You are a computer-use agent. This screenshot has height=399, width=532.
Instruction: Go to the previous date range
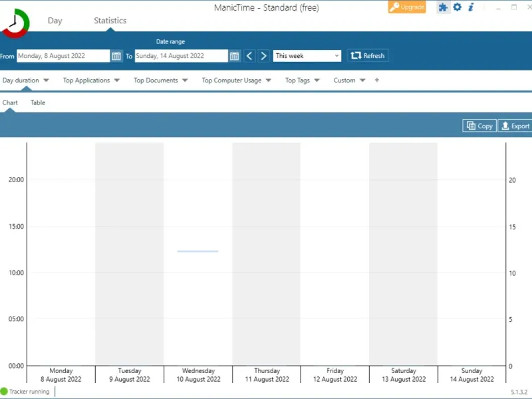(249, 56)
